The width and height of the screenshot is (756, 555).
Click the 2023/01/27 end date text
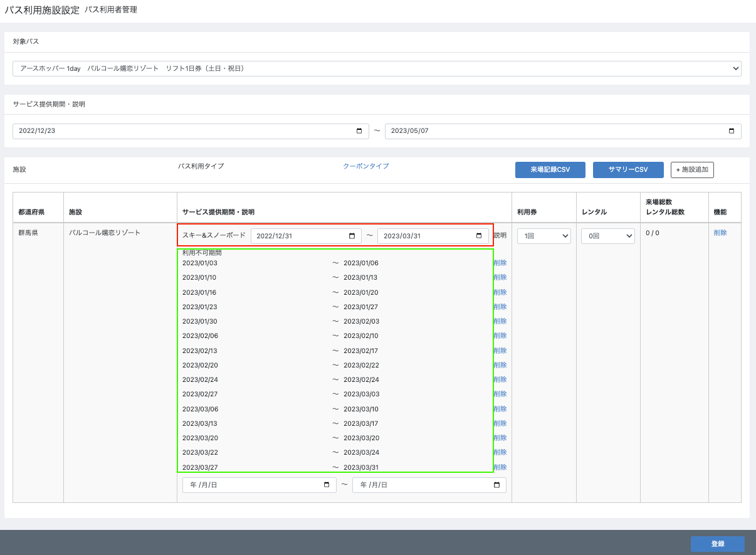pyautogui.click(x=361, y=307)
